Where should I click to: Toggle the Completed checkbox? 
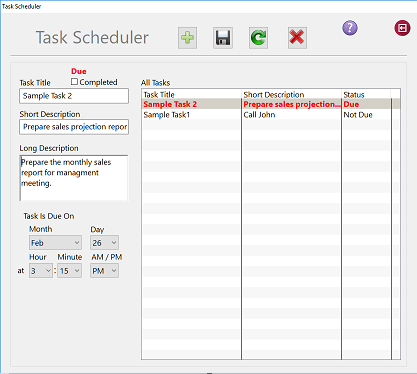[74, 82]
